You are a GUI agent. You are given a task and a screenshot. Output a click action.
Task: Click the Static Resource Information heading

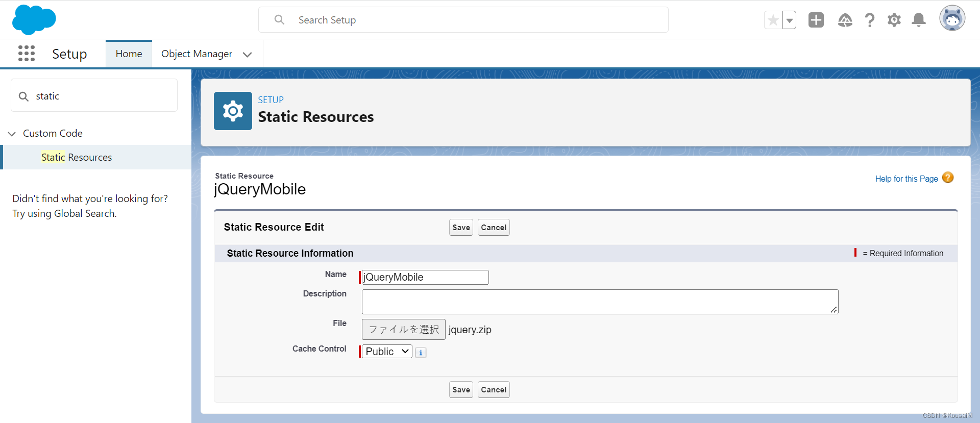290,253
